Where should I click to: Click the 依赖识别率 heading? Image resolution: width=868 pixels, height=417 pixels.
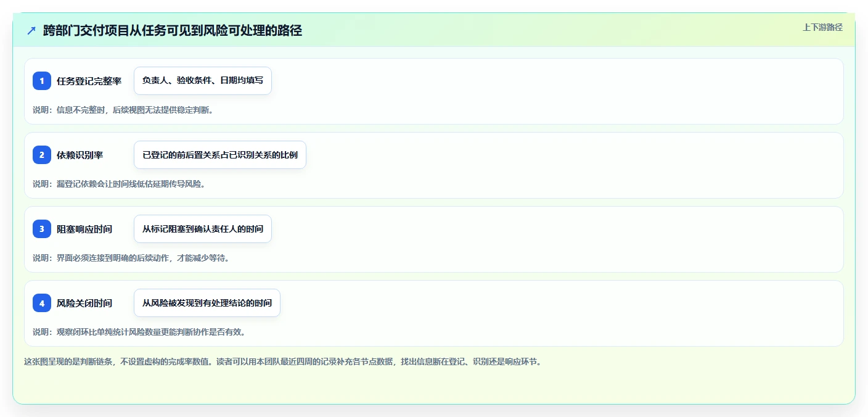coord(80,155)
